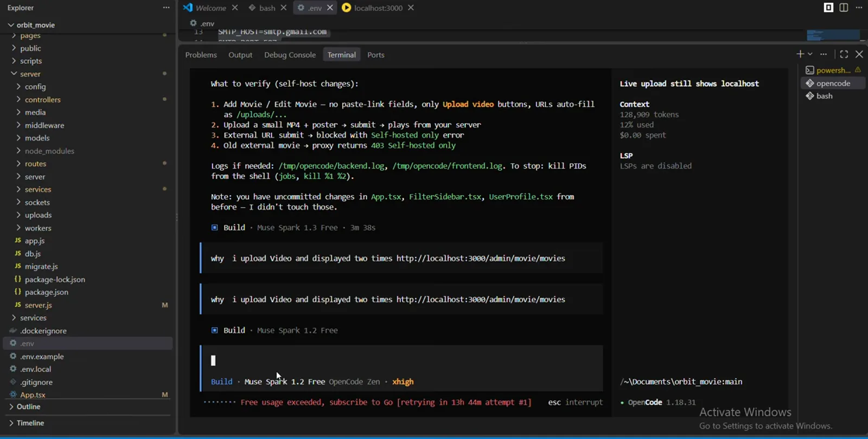Maximize the terminal panel size

coord(844,54)
